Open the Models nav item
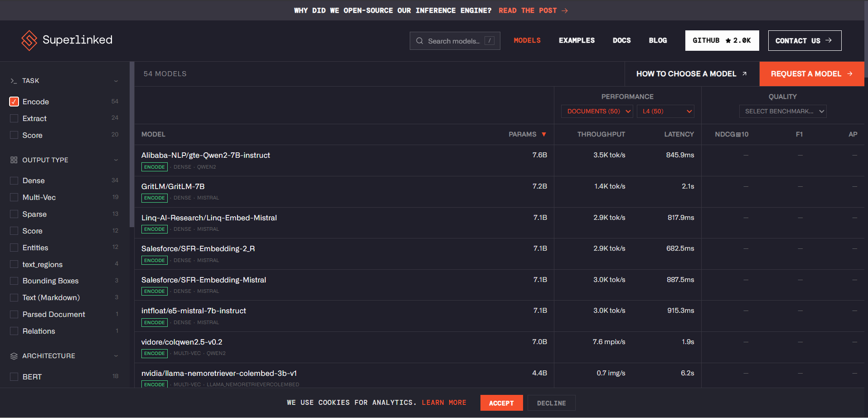This screenshot has height=418, width=868. [x=527, y=40]
